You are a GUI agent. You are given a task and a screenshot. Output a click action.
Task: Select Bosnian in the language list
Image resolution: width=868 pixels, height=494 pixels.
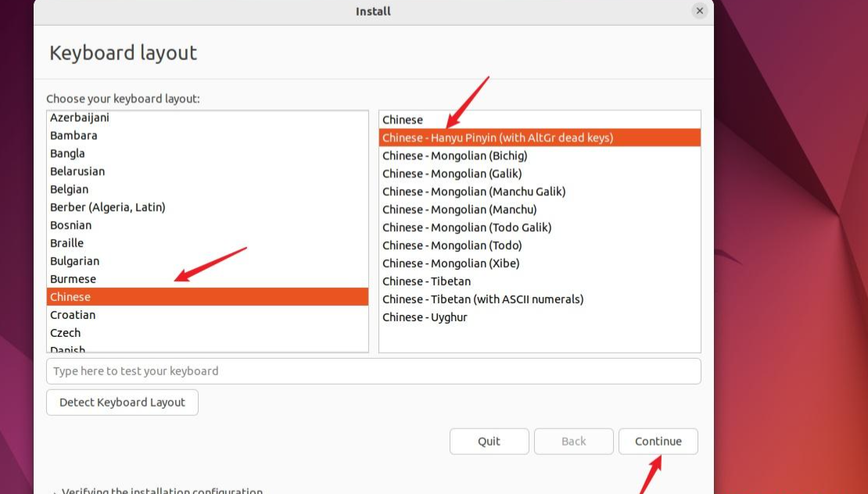(x=207, y=225)
